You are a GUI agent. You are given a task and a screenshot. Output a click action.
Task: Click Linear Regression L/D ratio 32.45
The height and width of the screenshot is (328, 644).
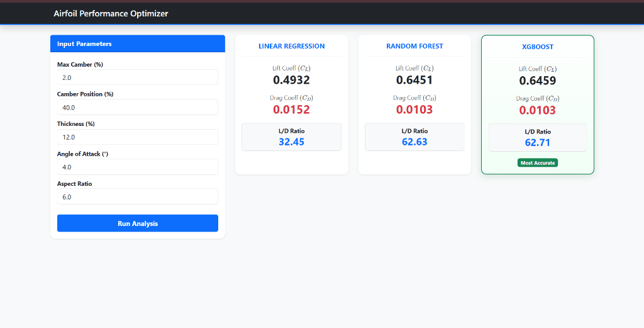pyautogui.click(x=292, y=142)
